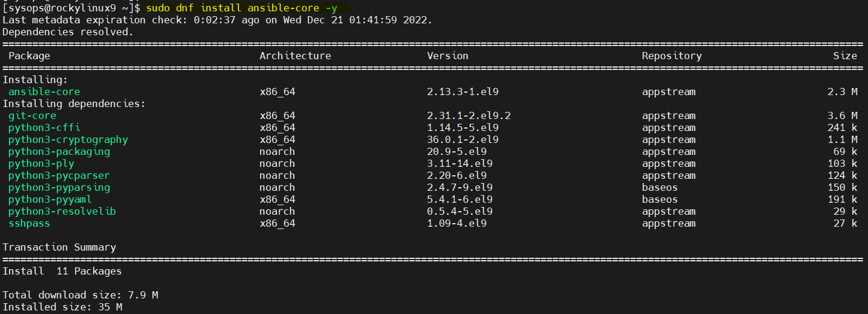Viewport: 868px width, 314px height.
Task: Click version '2.4.7-9.el9' of python3-pyparsing
Action: pos(460,187)
